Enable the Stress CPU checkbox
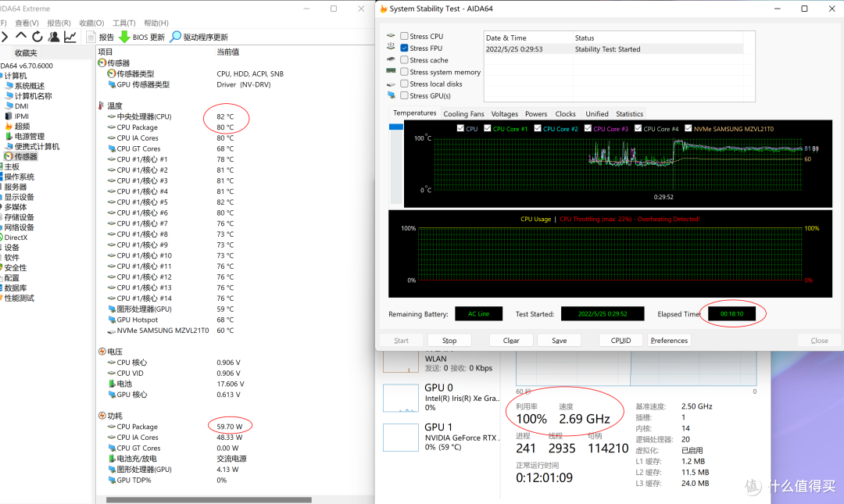The image size is (844, 504). pyautogui.click(x=404, y=36)
